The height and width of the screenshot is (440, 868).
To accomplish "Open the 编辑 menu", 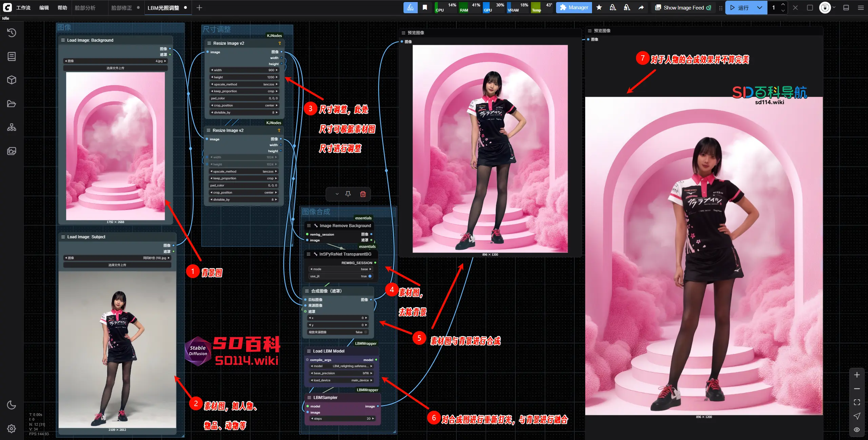I will [x=44, y=7].
